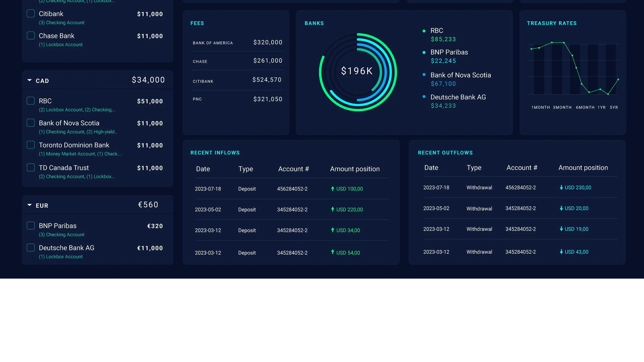Enable the RBC account checkbox
This screenshot has width=644, height=362.
31,101
